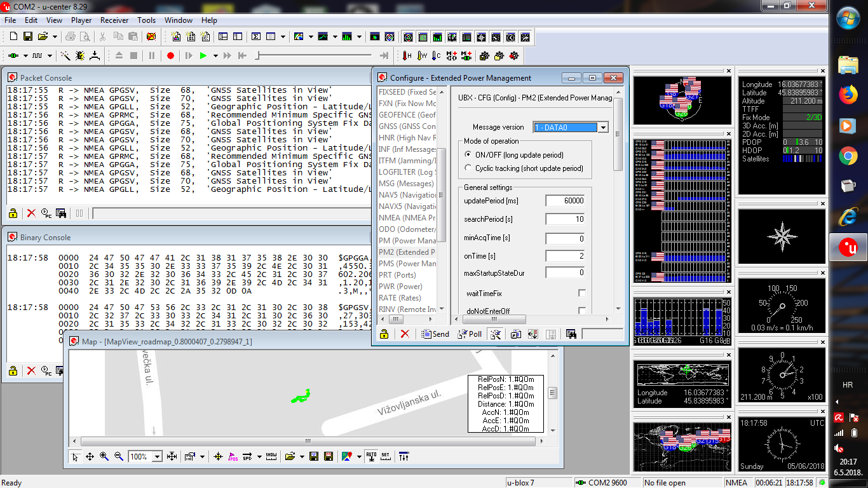Click the zoom in magnifier on Map toolbar
868x488 pixels.
click(104, 456)
